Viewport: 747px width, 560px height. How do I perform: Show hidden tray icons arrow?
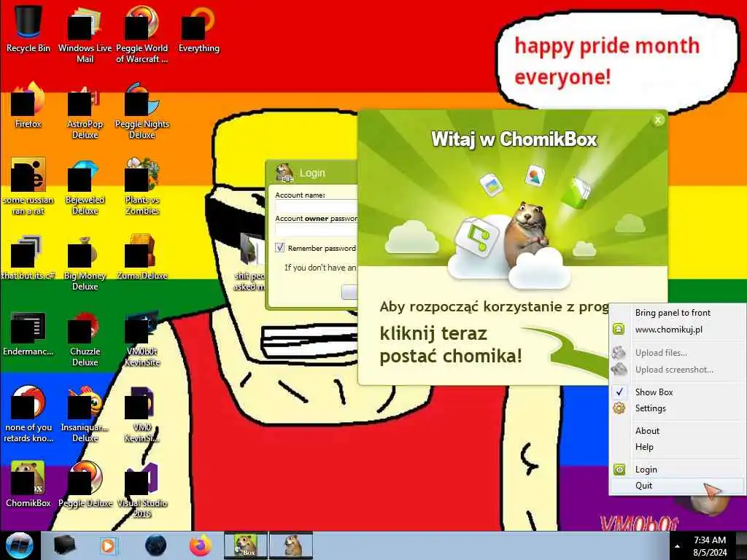pos(677,546)
